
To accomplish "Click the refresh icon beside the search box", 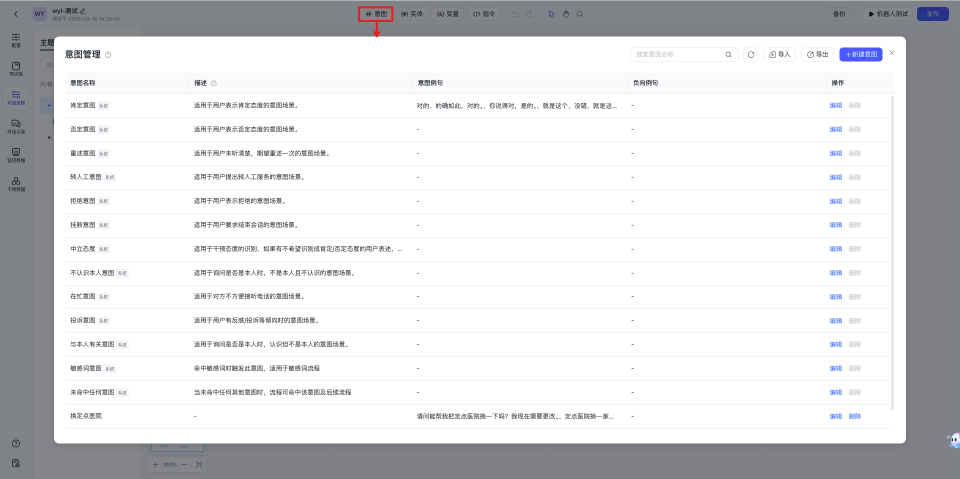I will 751,54.
